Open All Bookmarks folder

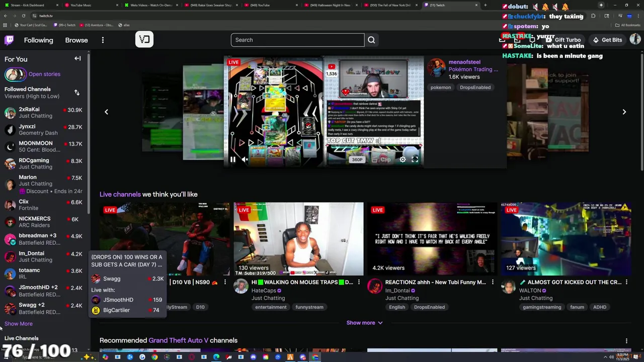(x=627, y=25)
